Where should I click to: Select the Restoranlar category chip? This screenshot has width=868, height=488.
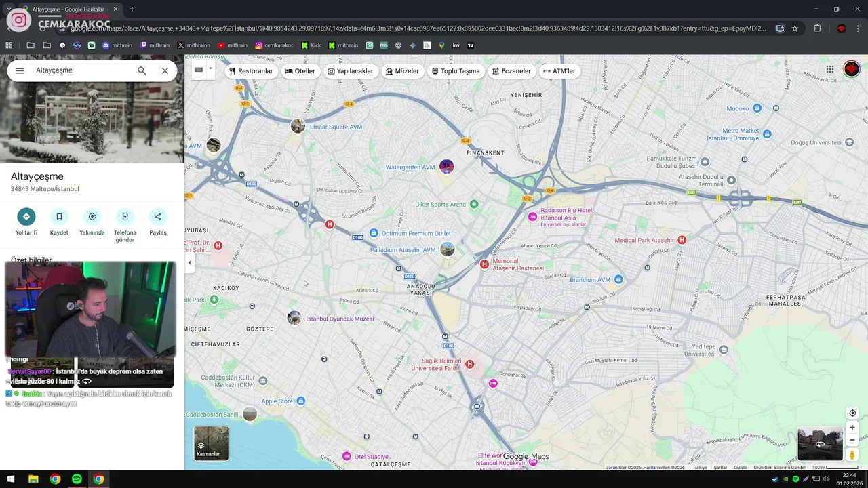coord(251,71)
